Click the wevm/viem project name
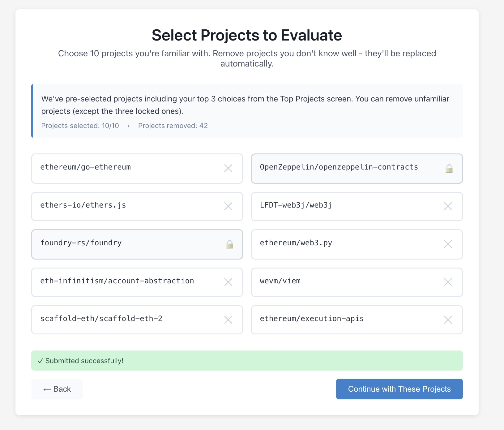Image resolution: width=504 pixels, height=430 pixels. (280, 281)
